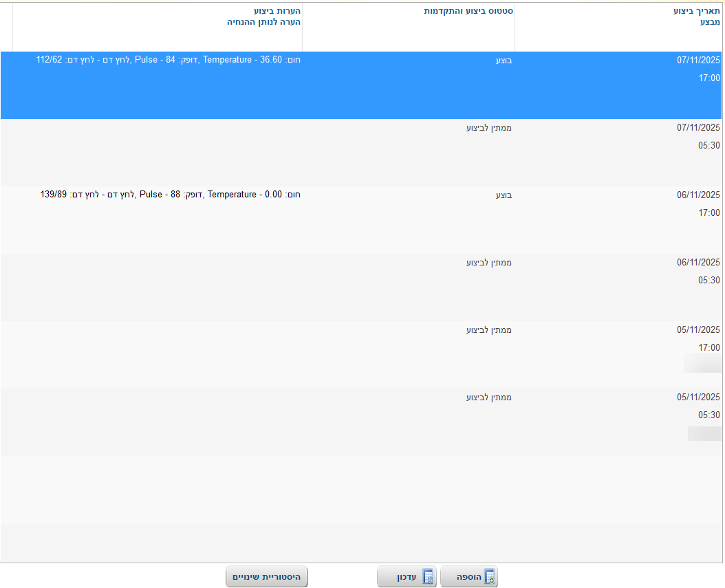Open the היסטוריית שינויים change history
Image resolution: width=725 pixels, height=588 pixels.
(x=266, y=577)
